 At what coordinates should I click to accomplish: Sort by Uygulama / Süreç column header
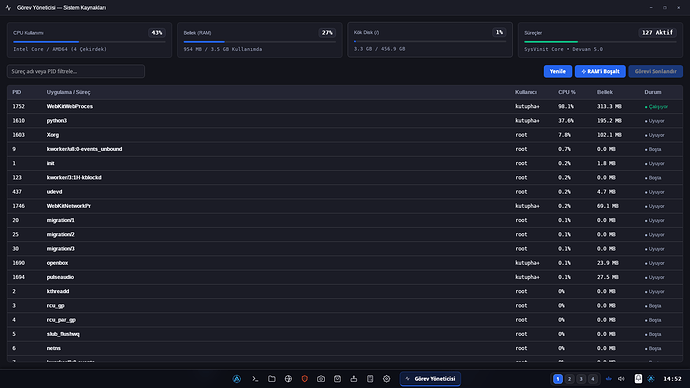tap(68, 92)
